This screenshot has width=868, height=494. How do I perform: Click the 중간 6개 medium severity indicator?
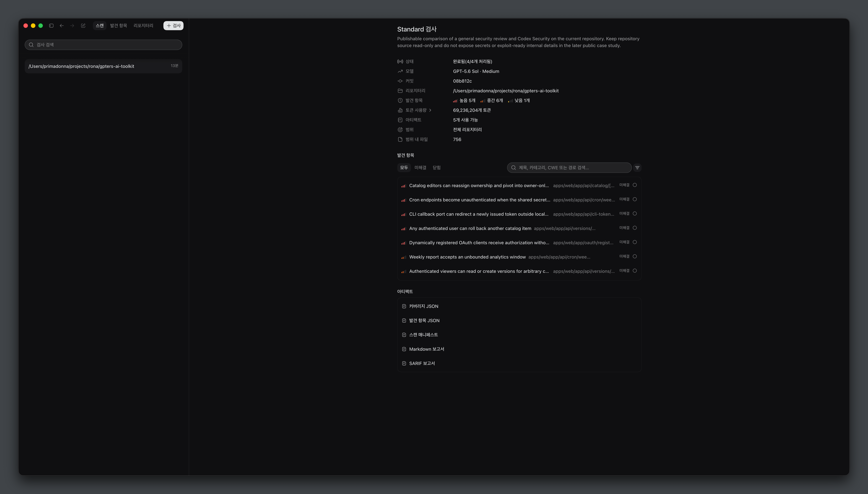(x=491, y=100)
